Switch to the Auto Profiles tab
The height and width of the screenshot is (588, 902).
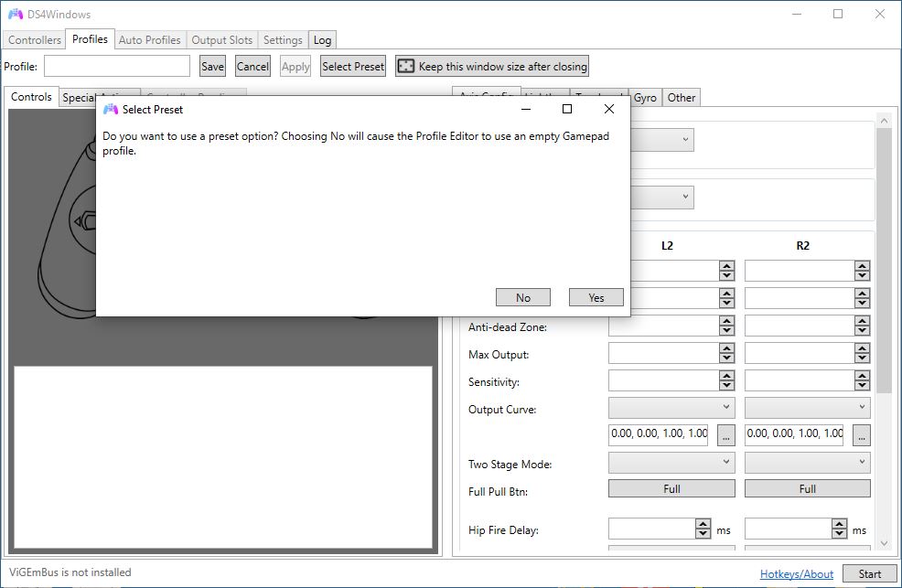(149, 39)
